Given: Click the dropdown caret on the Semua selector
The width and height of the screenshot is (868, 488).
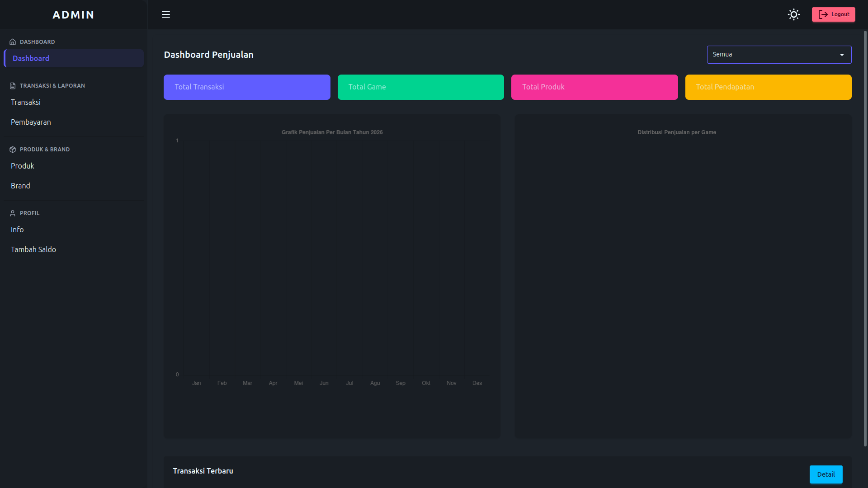Looking at the screenshot, I should (842, 55).
